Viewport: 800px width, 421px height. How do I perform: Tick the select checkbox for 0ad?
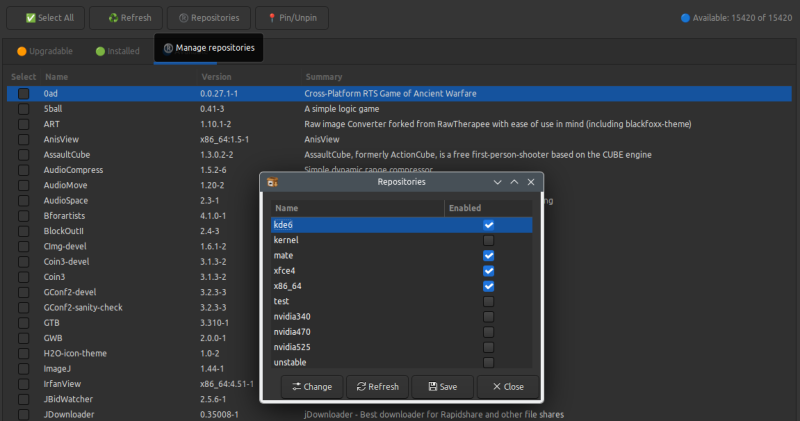(23, 94)
